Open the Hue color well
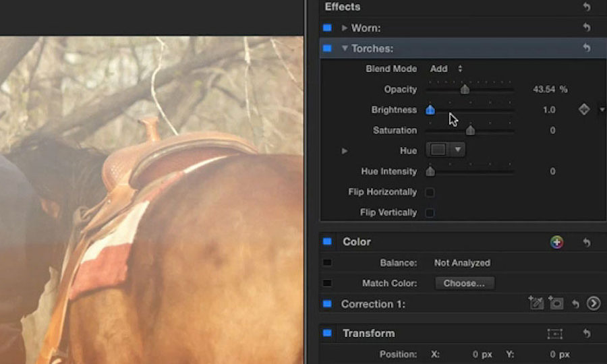 [438, 150]
